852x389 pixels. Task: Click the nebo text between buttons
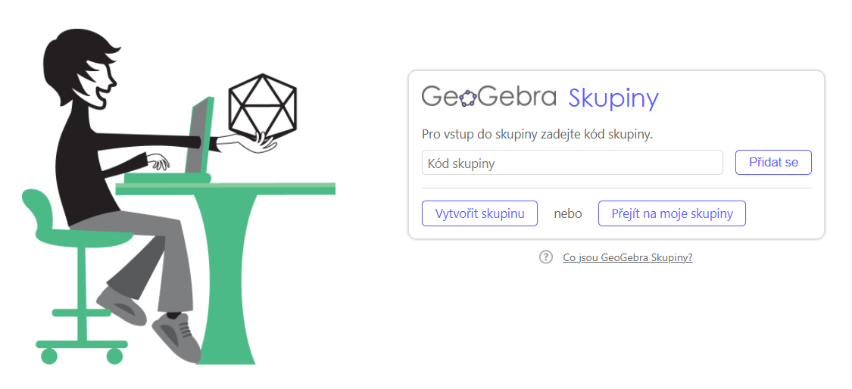tap(568, 214)
